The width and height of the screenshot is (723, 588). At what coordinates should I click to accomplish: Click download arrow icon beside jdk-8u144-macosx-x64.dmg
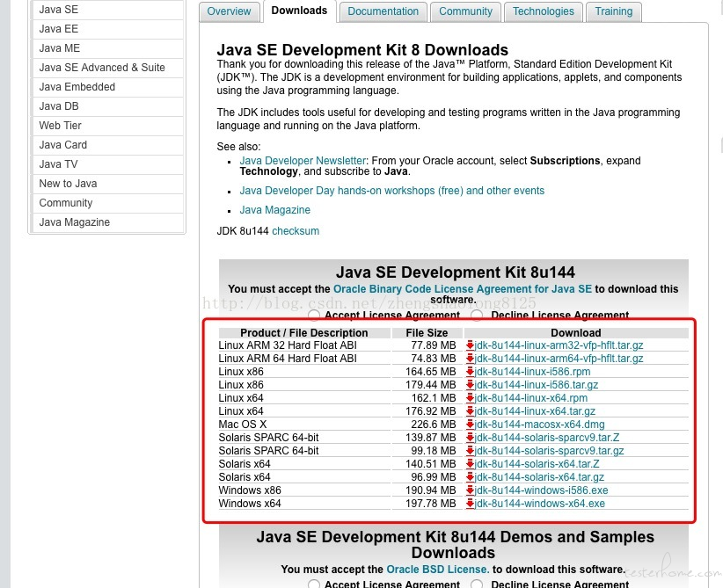[x=470, y=425]
